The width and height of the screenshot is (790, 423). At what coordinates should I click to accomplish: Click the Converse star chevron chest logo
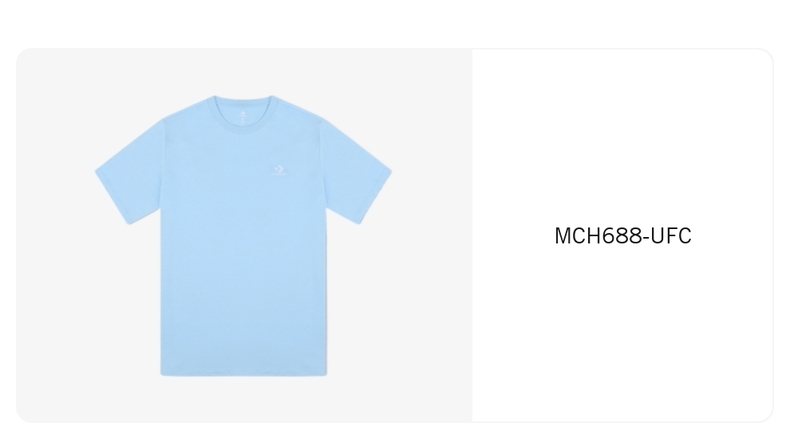click(279, 170)
